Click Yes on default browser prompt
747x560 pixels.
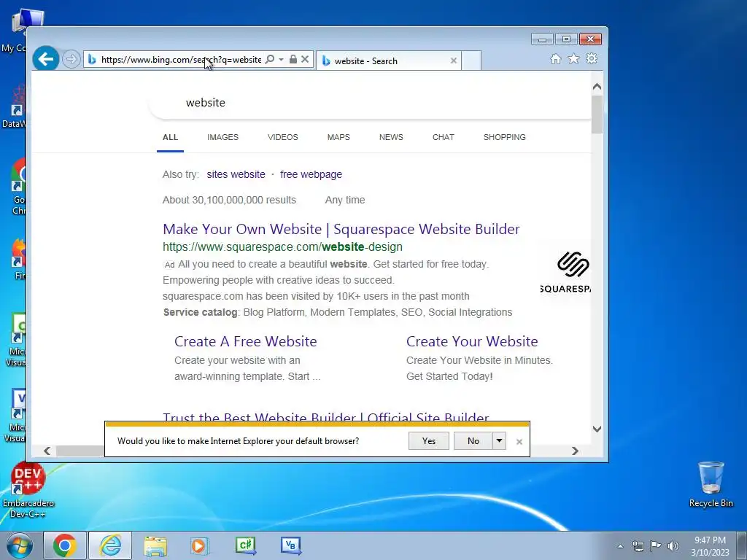pyautogui.click(x=429, y=441)
